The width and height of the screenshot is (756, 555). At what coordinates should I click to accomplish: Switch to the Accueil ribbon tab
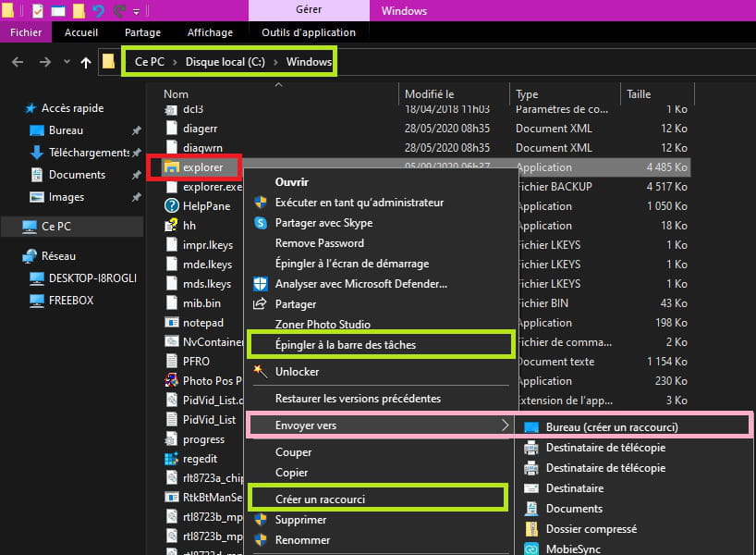coord(81,32)
